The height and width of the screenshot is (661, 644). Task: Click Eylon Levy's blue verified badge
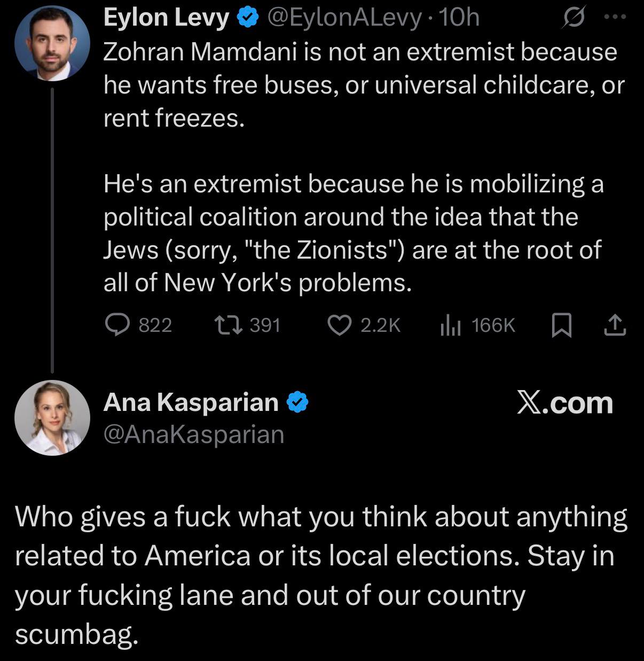[x=246, y=18]
